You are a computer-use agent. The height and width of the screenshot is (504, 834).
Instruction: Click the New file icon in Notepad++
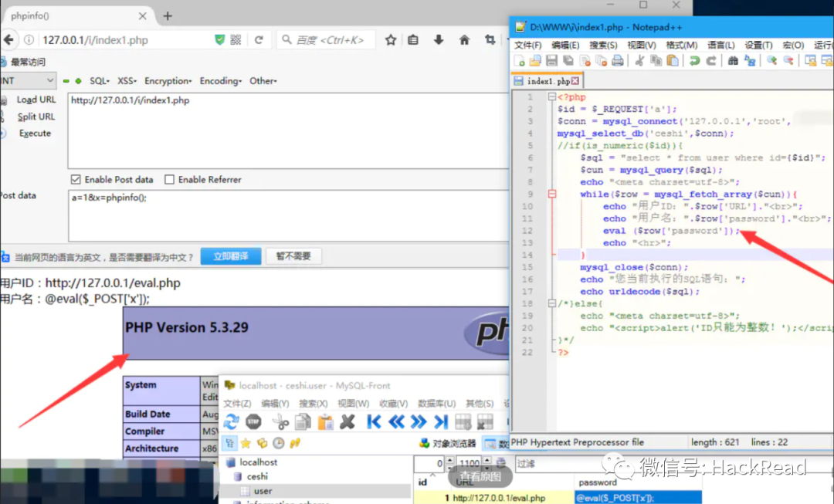520,61
